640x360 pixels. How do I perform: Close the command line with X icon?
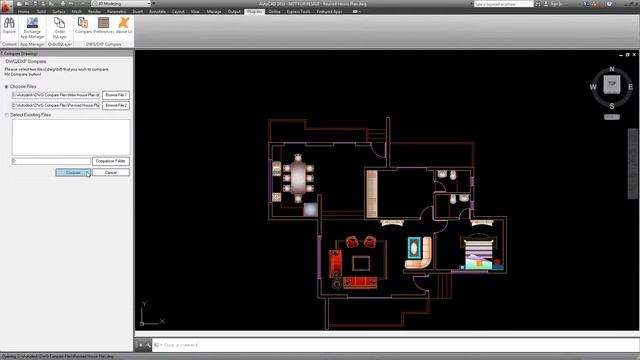click(x=140, y=345)
